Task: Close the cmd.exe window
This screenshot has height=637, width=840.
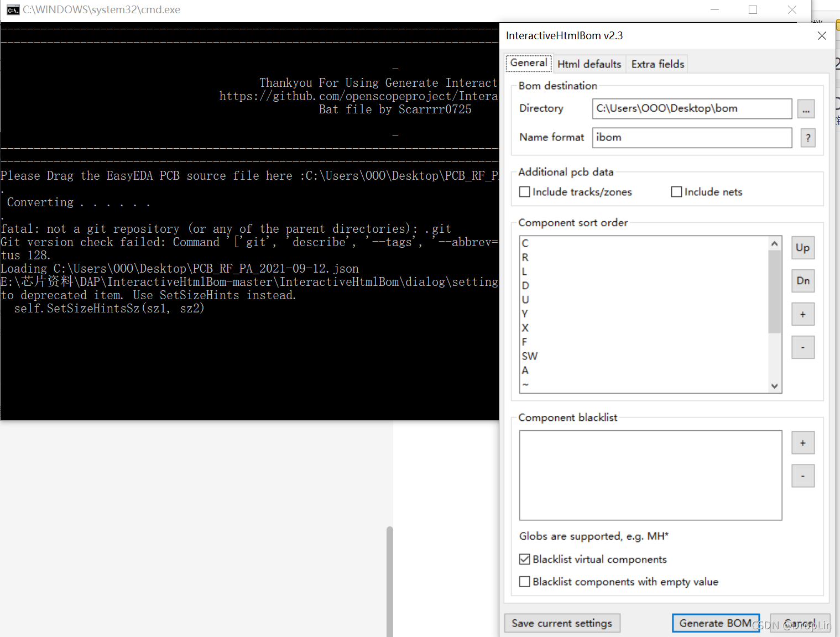Action: 792,10
